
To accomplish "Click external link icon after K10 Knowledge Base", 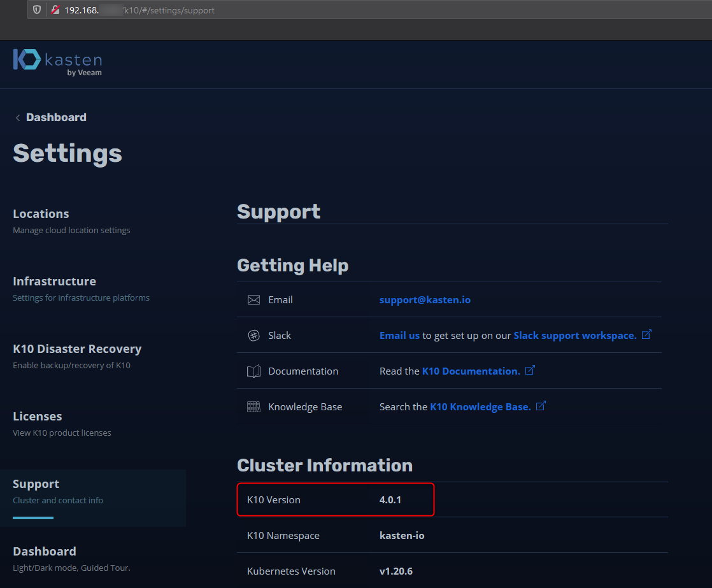I will coord(541,406).
